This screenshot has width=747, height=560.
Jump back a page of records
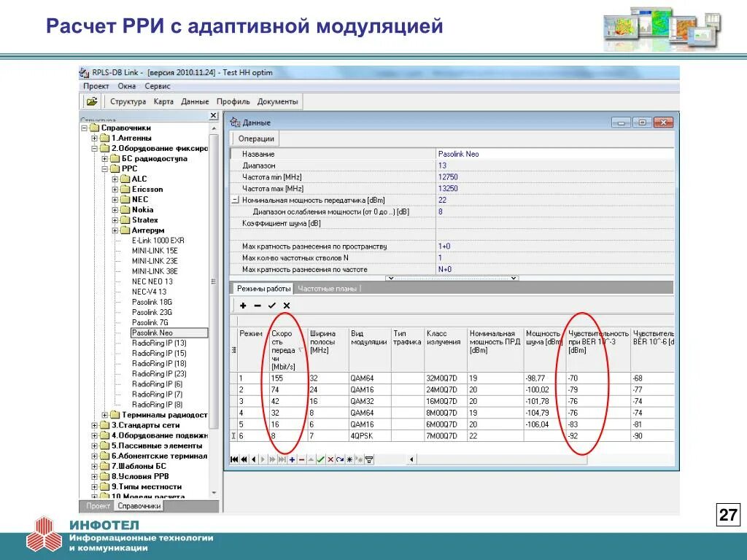pos(244,459)
